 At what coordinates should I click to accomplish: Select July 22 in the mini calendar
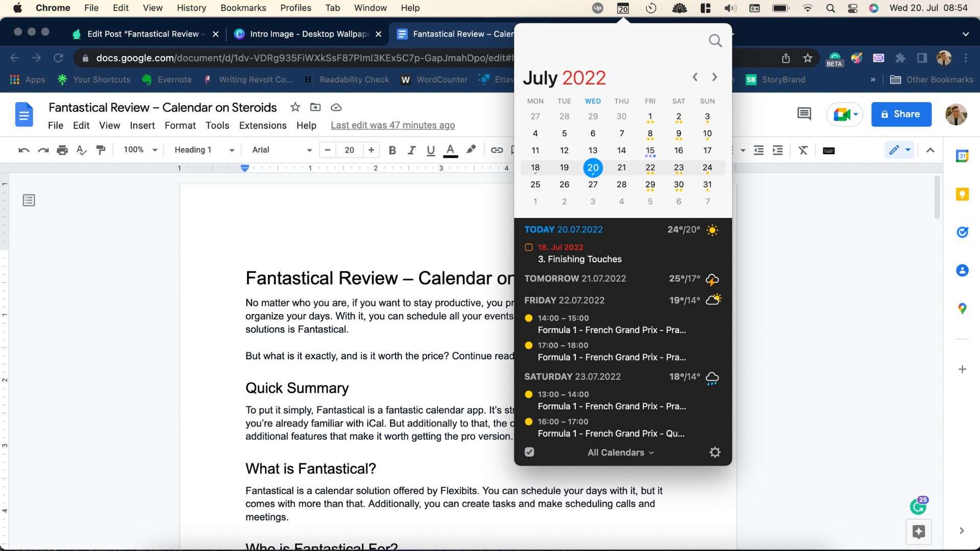tap(650, 168)
